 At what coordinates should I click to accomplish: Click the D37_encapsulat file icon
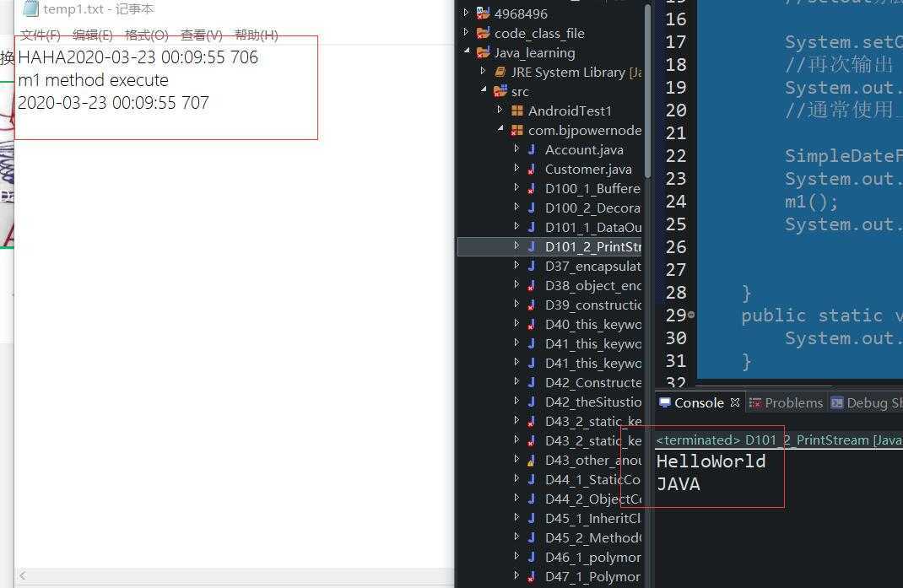pos(532,266)
